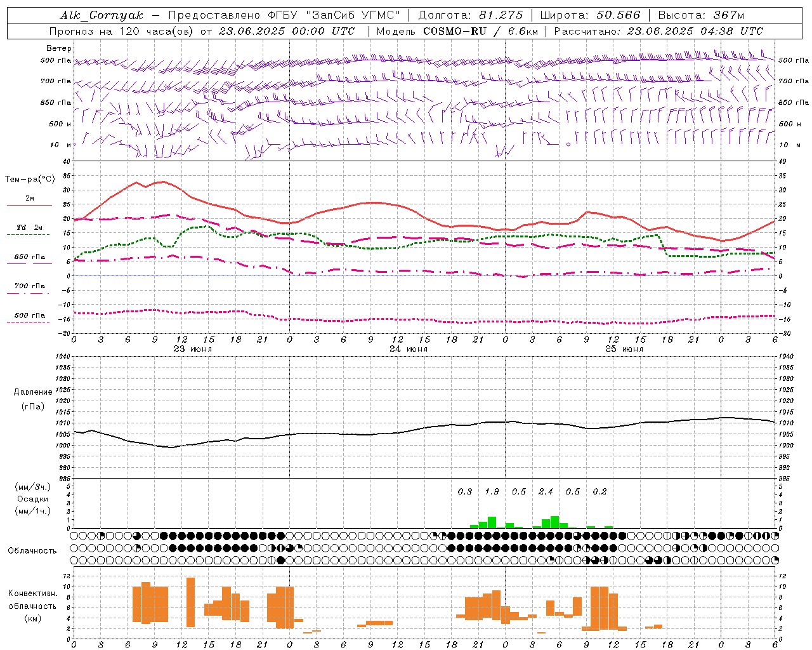Click the (км) unit under convective cloud label

[x=33, y=619]
